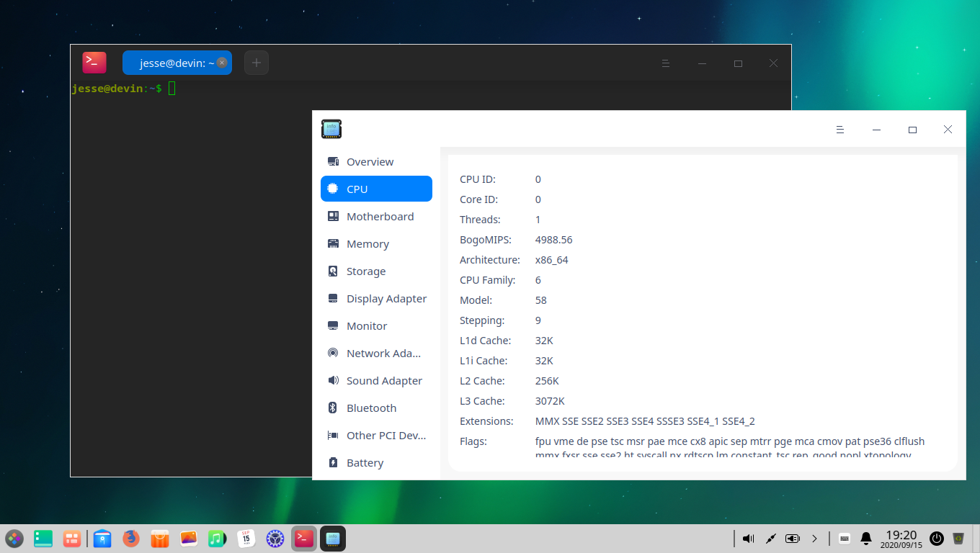The width and height of the screenshot is (980, 553).
Task: Open volume control in system tray
Action: [x=748, y=538]
